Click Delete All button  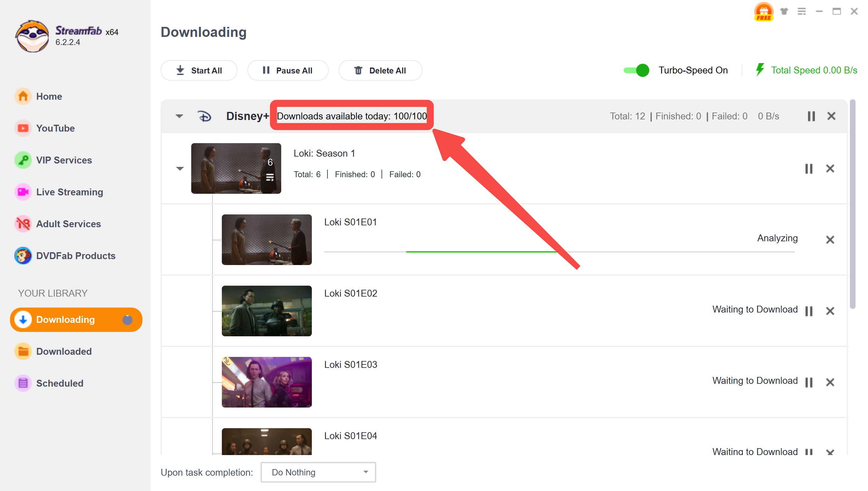pyautogui.click(x=380, y=70)
